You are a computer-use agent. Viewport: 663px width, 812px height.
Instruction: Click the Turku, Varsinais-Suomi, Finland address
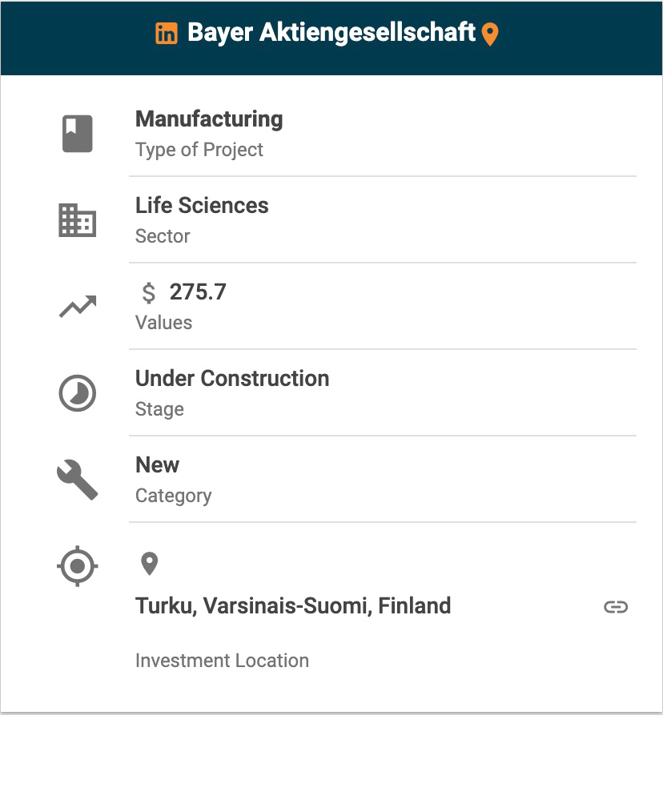293,606
